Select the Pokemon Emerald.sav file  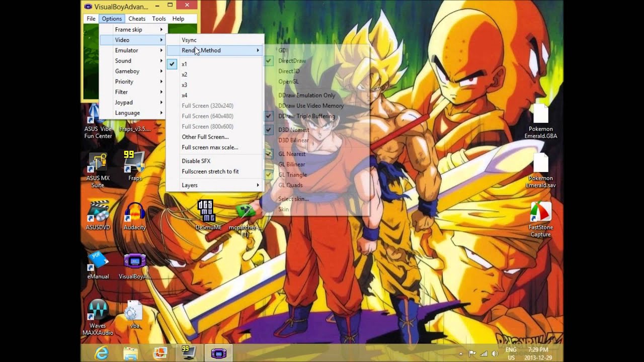point(540,170)
